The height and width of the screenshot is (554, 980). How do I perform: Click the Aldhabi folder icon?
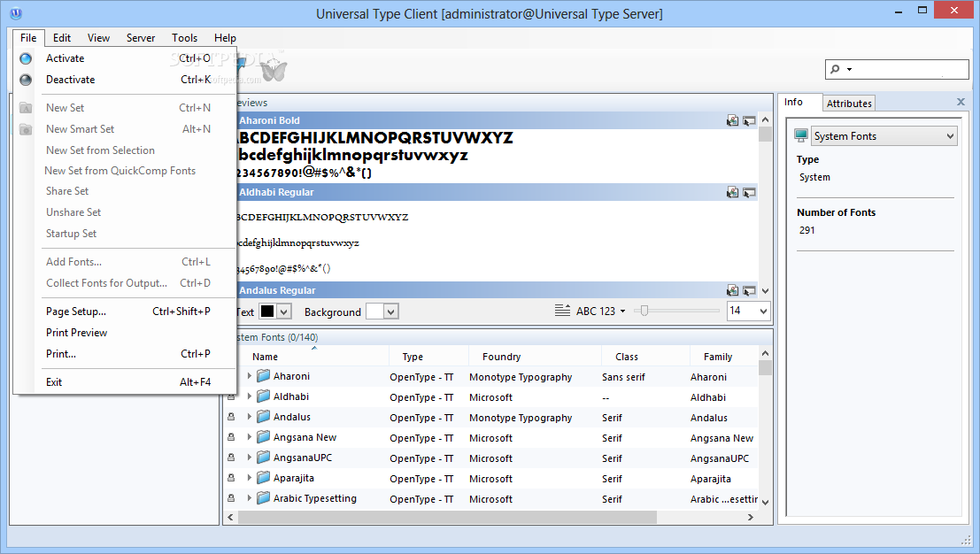point(263,396)
